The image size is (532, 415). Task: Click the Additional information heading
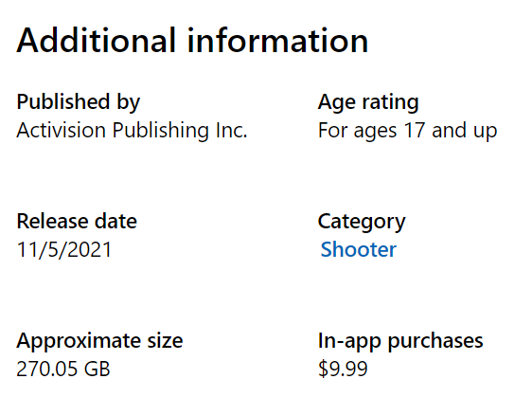(x=192, y=41)
